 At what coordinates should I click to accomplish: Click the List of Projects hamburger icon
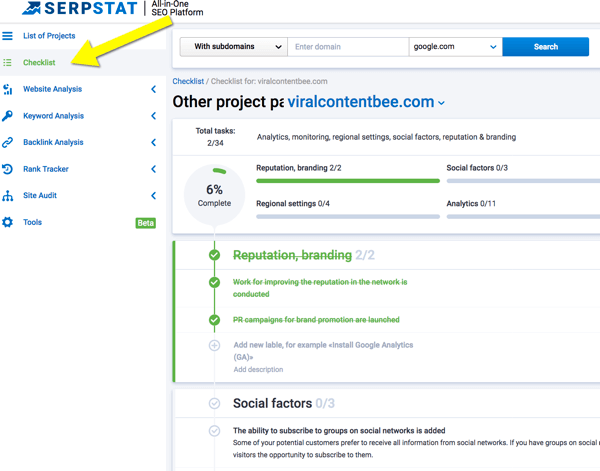click(7, 36)
